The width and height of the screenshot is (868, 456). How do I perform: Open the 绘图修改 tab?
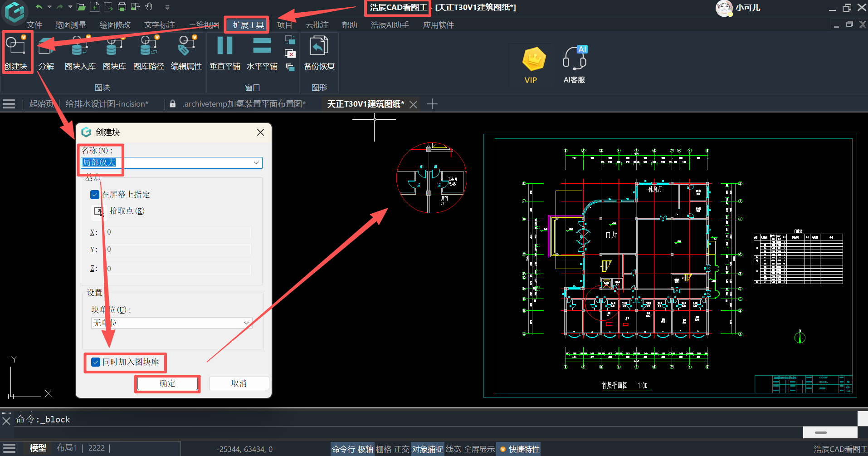[115, 25]
